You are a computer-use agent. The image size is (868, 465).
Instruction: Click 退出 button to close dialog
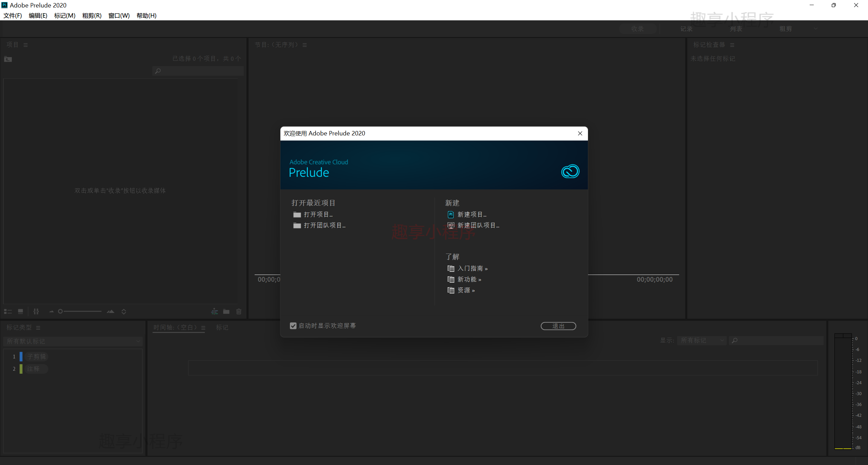point(557,325)
